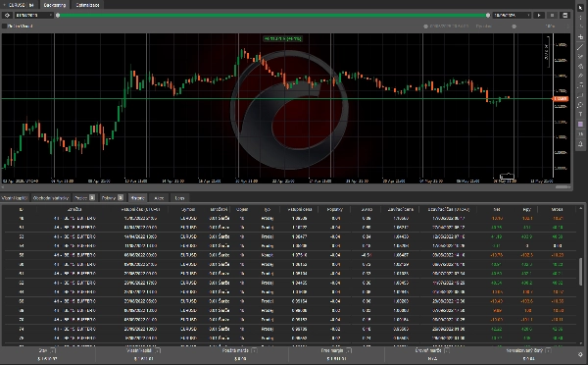Click the backtest speed slider knob

pos(514,26)
